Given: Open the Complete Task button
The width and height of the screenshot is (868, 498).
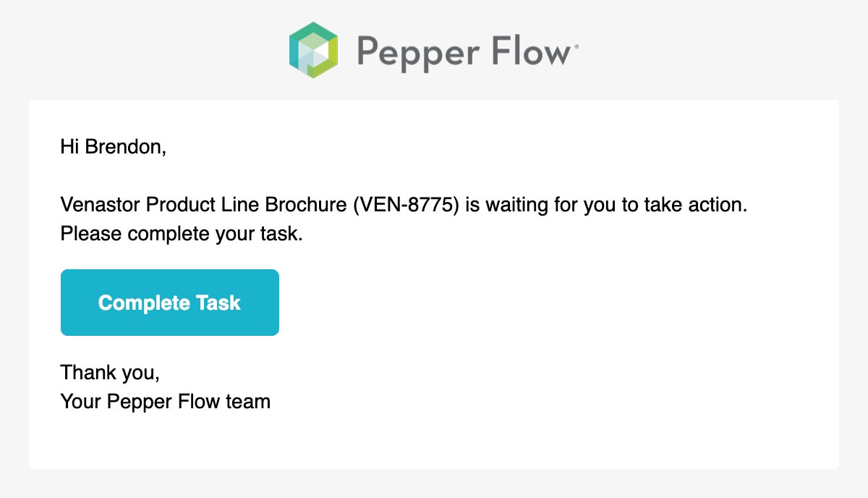Looking at the screenshot, I should click(170, 303).
